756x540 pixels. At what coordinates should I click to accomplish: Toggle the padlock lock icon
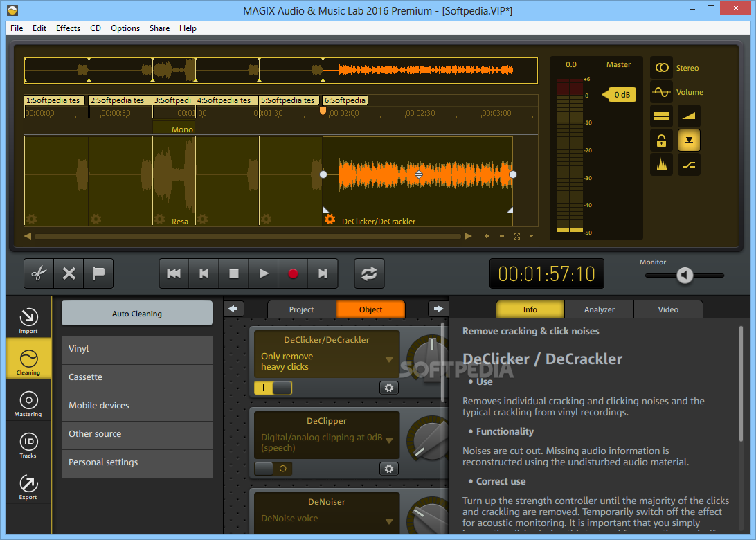pos(662,141)
